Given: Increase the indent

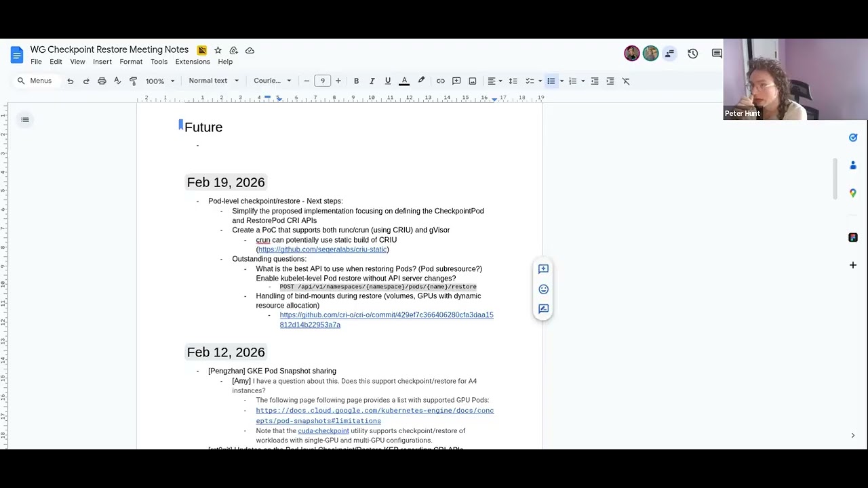Looking at the screenshot, I should (x=610, y=81).
